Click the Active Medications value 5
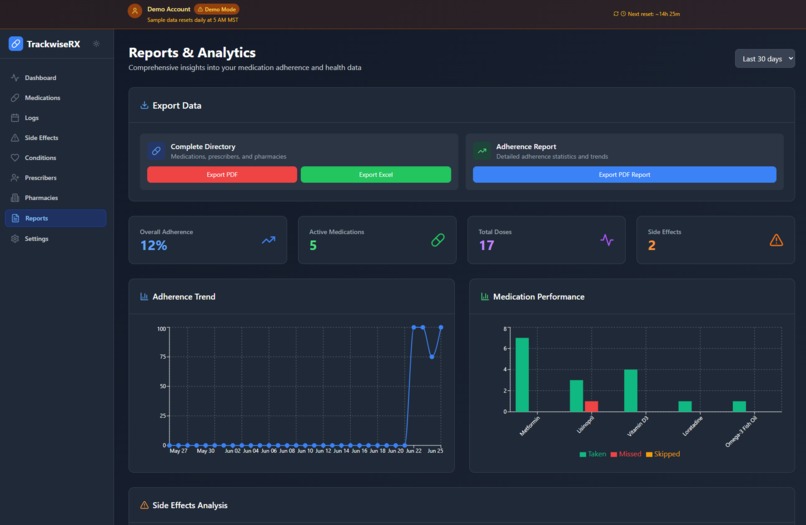The image size is (806, 525). coord(313,246)
